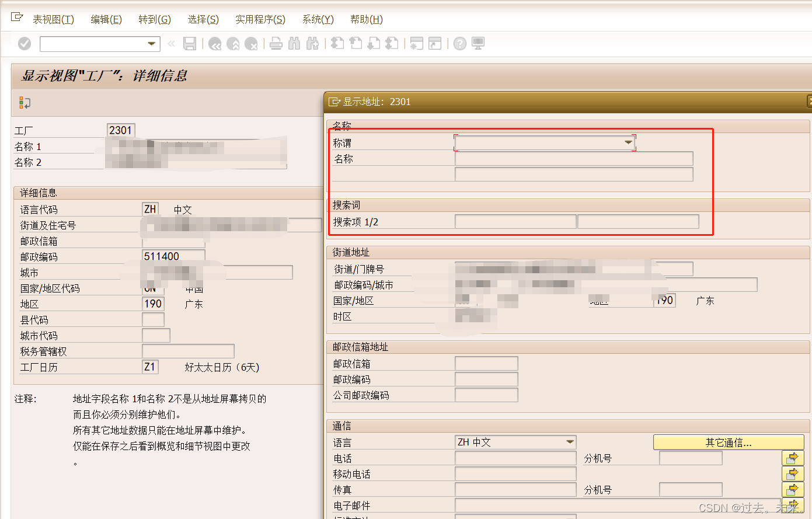Click the first 搜索项 1/2 input field
The image size is (812, 519).
pyautogui.click(x=515, y=222)
